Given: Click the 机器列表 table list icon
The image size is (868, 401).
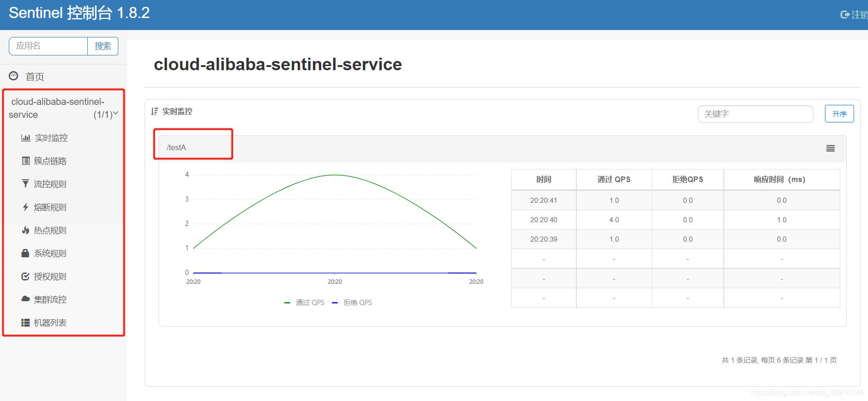Looking at the screenshot, I should (x=25, y=322).
